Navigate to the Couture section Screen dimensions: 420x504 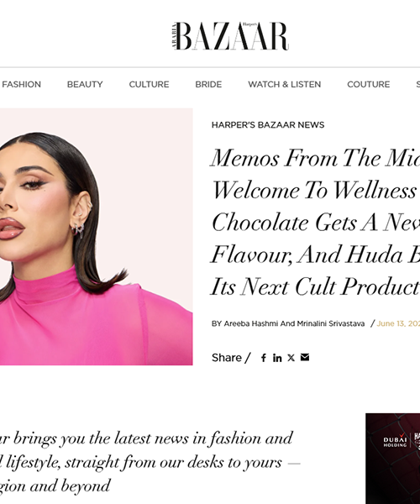[368, 84]
